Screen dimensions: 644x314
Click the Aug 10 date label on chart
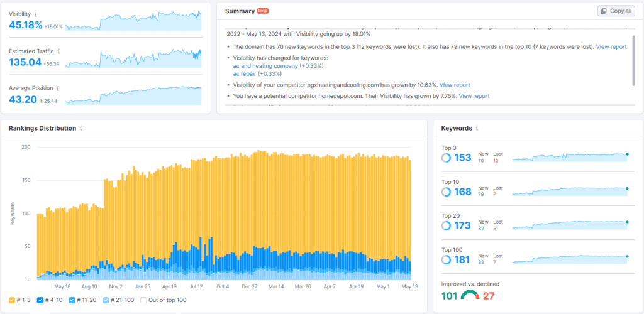pyautogui.click(x=89, y=286)
